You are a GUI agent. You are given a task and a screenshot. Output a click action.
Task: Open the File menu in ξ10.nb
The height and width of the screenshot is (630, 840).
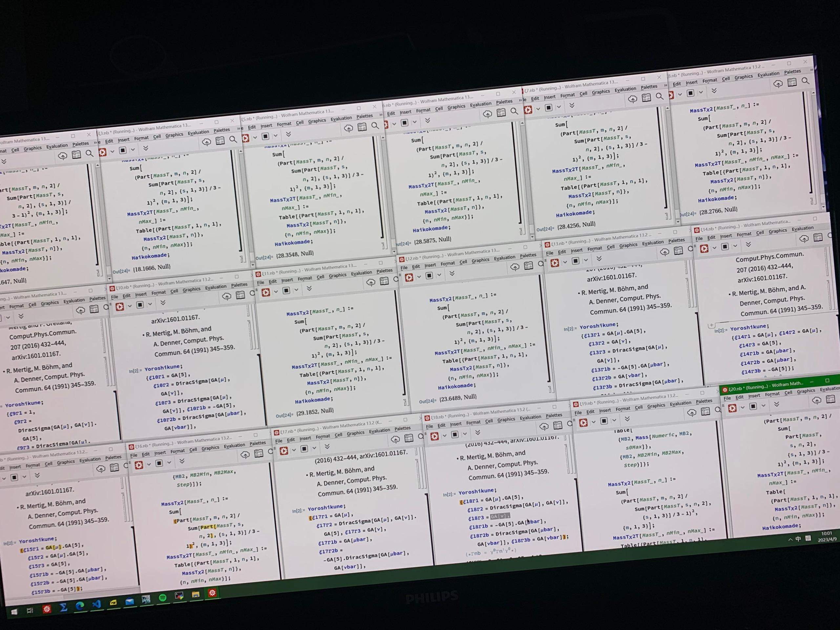pyautogui.click(x=114, y=297)
